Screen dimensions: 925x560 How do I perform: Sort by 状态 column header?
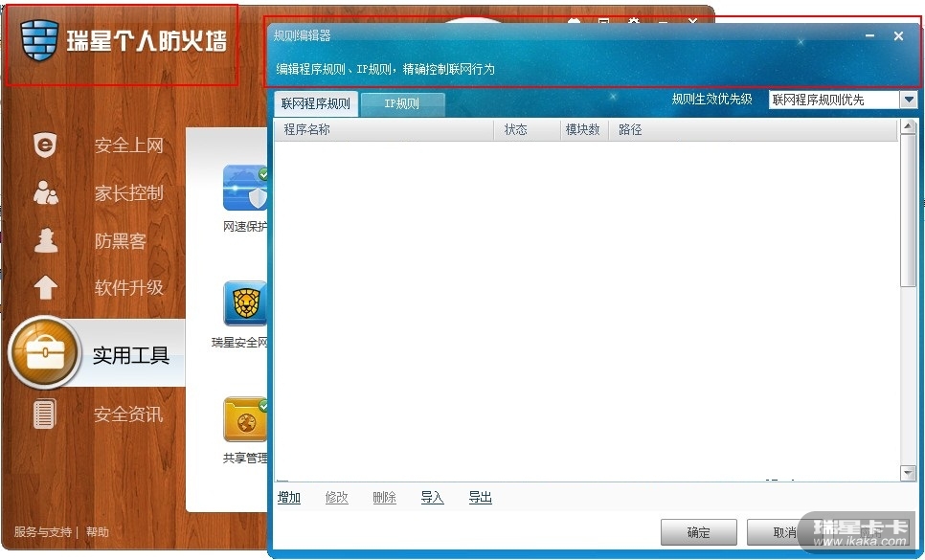527,129
